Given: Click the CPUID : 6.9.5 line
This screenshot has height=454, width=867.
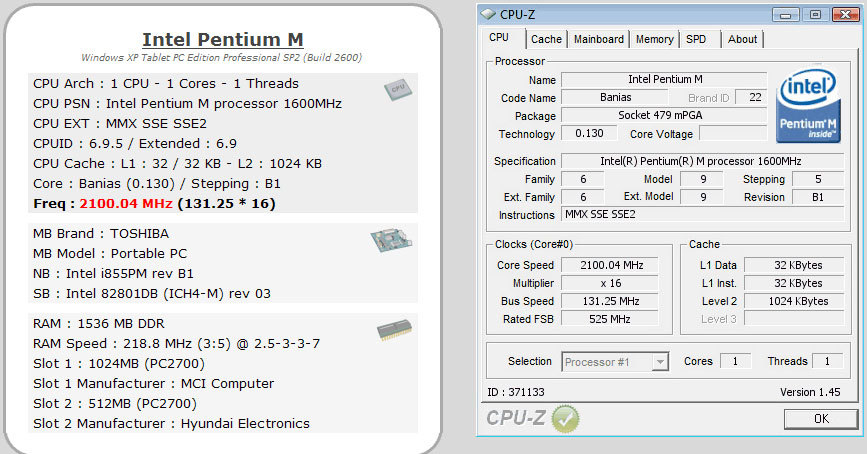Looking at the screenshot, I should point(135,144).
